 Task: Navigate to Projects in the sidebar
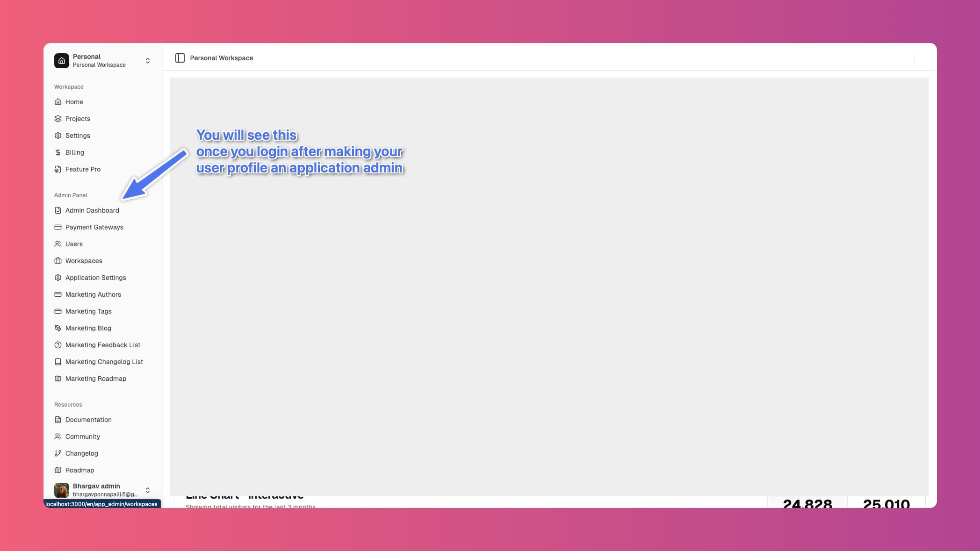[x=78, y=118]
